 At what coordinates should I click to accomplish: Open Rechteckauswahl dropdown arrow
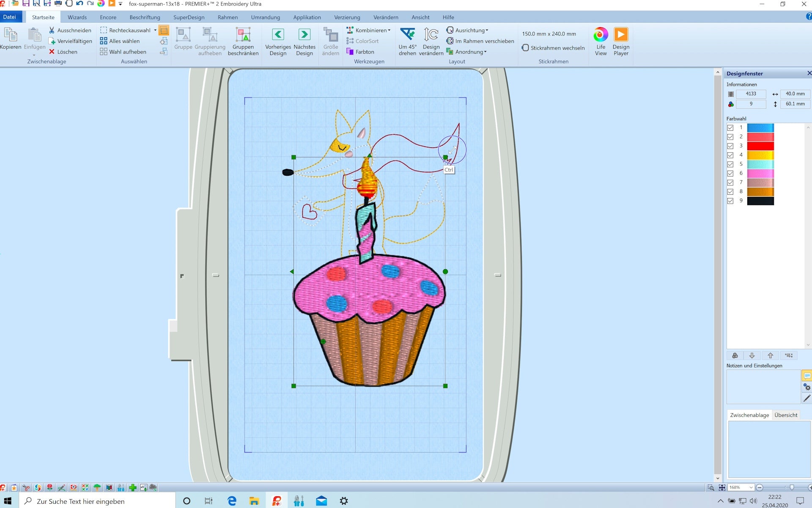[155, 30]
